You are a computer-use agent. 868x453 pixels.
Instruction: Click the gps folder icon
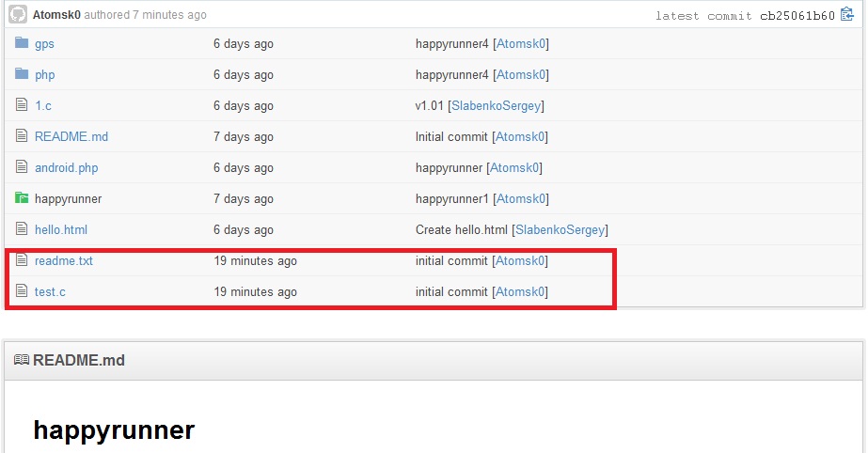tap(22, 42)
